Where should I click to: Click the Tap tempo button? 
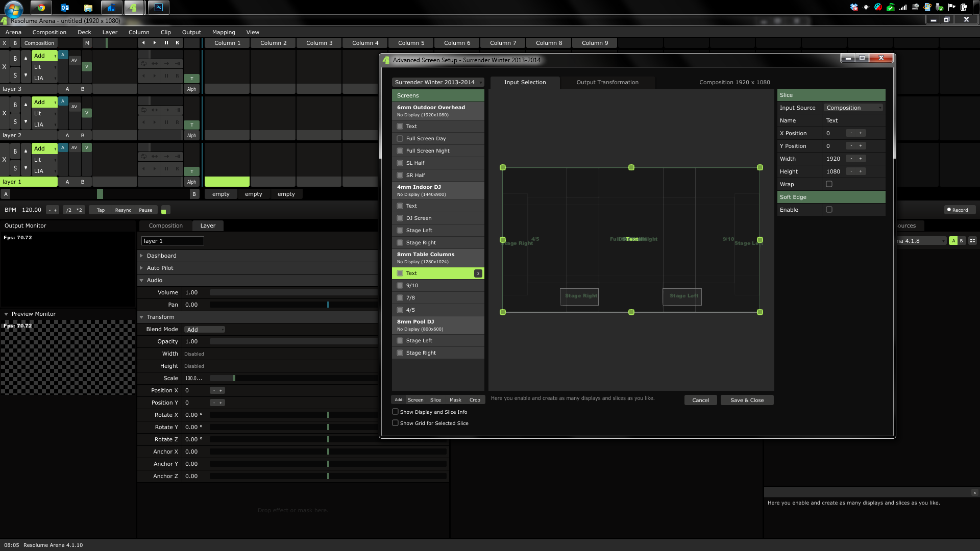tap(101, 210)
